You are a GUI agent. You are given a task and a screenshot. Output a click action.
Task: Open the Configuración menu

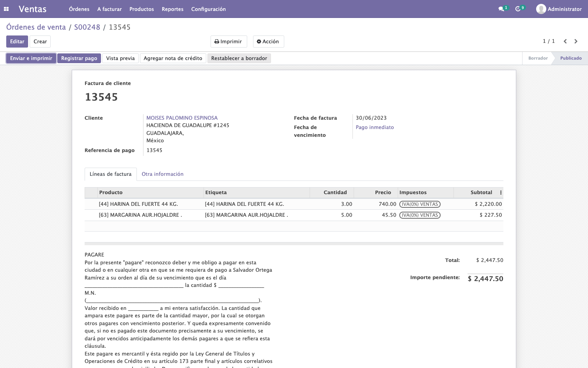(x=208, y=9)
